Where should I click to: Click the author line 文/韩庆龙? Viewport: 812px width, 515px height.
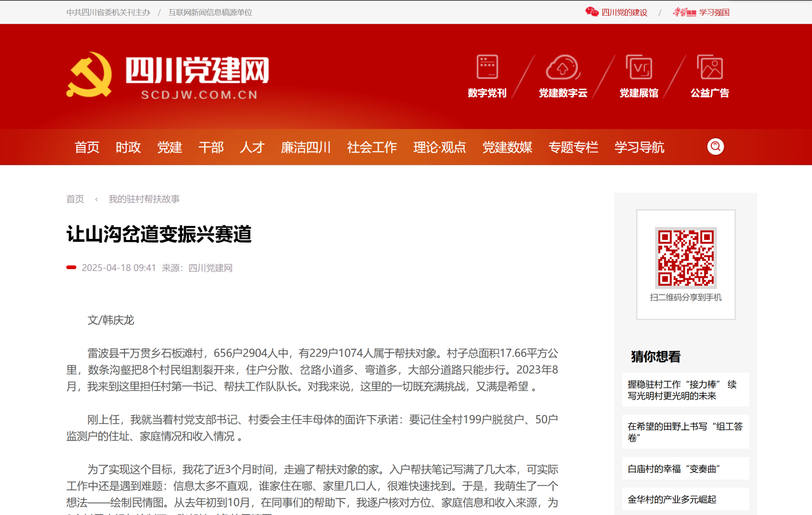coord(111,320)
